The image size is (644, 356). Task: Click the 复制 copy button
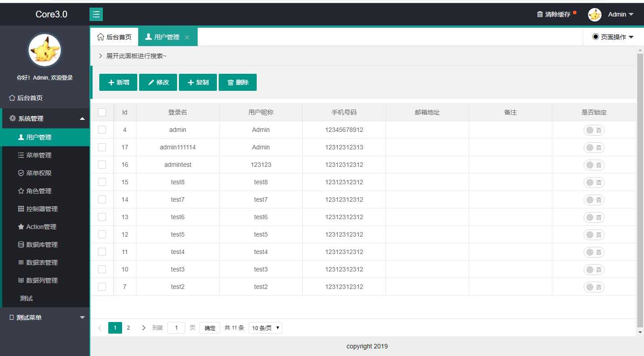pyautogui.click(x=198, y=82)
